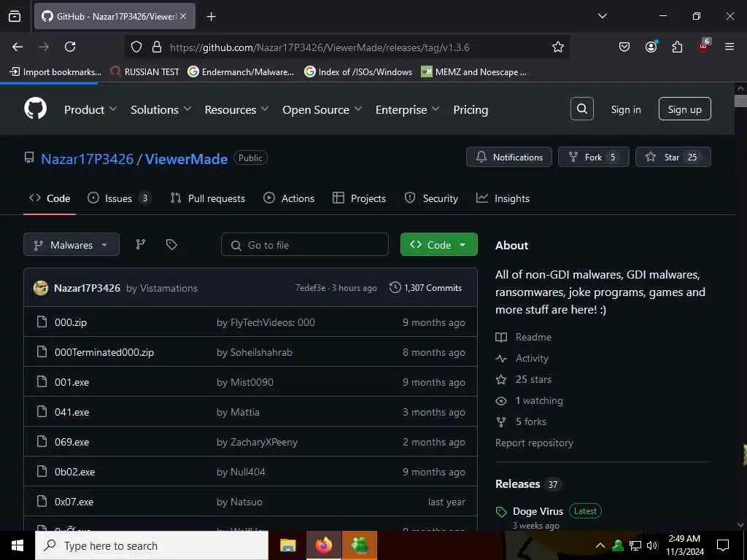
Task: Switch to the Projects tab
Action: click(359, 198)
